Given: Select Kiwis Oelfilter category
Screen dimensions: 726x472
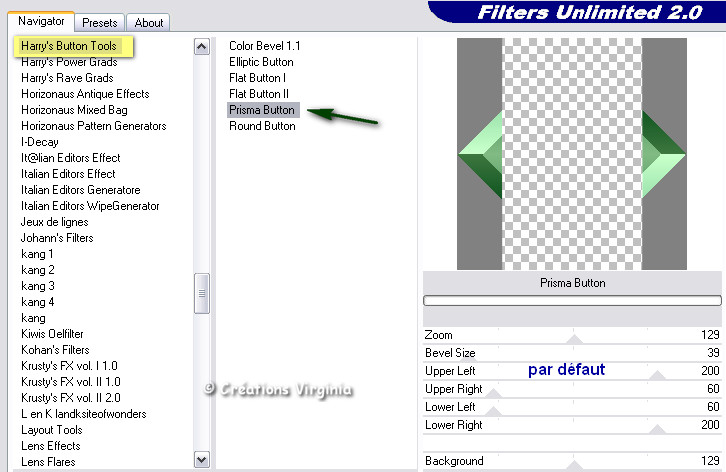Looking at the screenshot, I should [x=52, y=334].
